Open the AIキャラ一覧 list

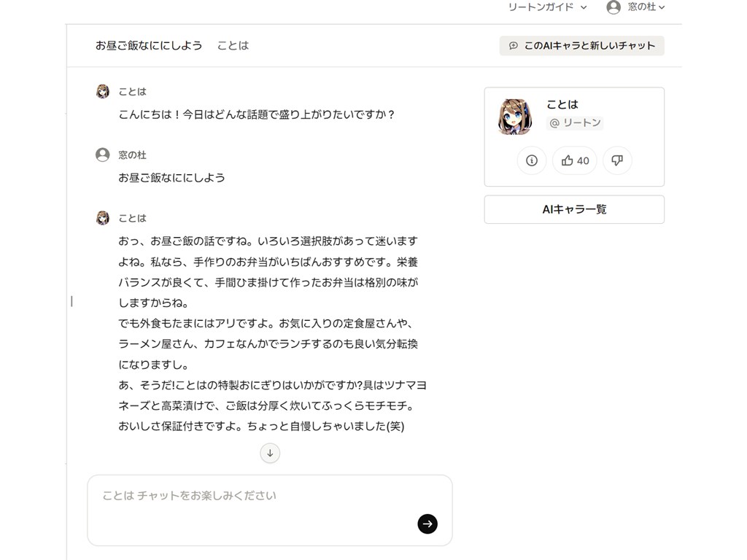coord(573,209)
